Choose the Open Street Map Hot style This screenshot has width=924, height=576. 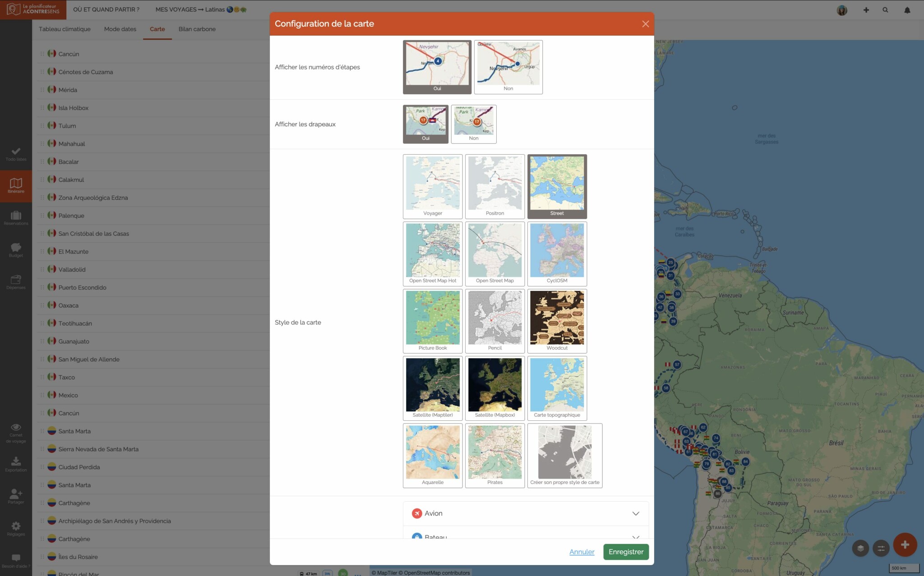pyautogui.click(x=433, y=253)
